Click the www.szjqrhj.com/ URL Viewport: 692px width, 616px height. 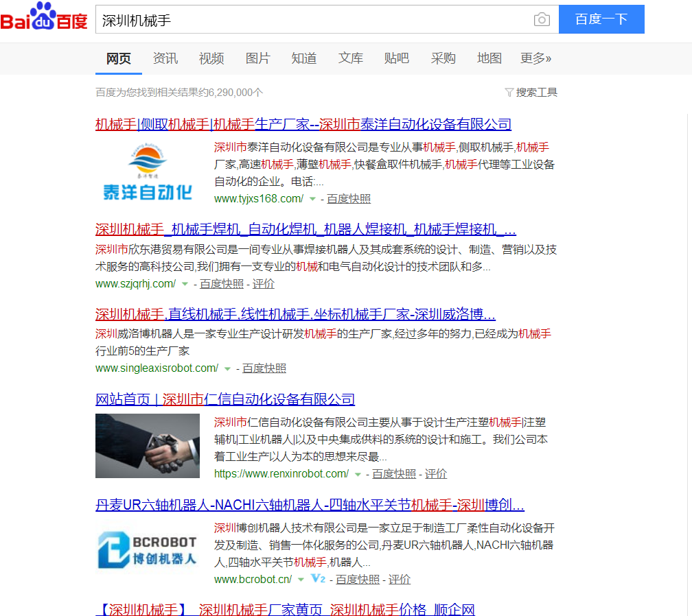coord(135,284)
